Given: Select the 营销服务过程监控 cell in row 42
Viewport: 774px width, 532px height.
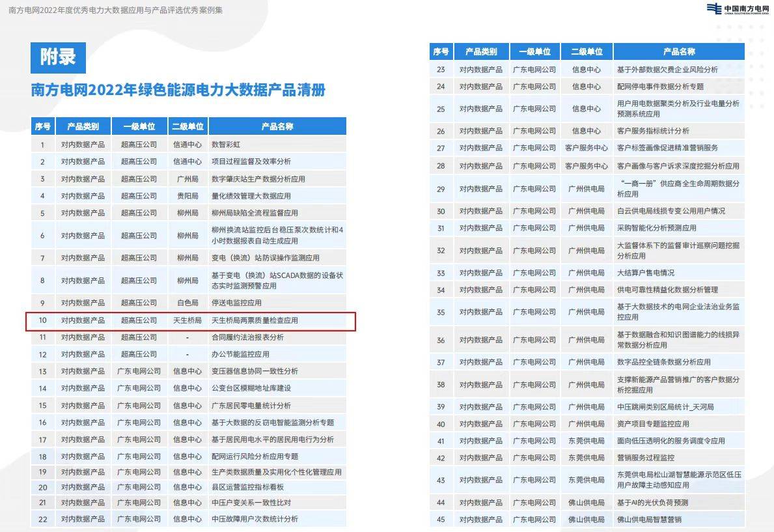Looking at the screenshot, I should (646, 458).
